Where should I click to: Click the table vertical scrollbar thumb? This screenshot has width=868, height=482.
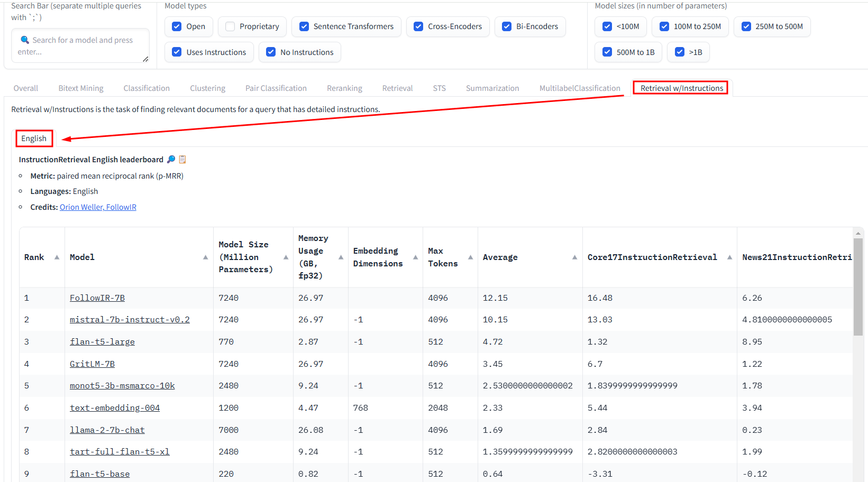(x=858, y=286)
